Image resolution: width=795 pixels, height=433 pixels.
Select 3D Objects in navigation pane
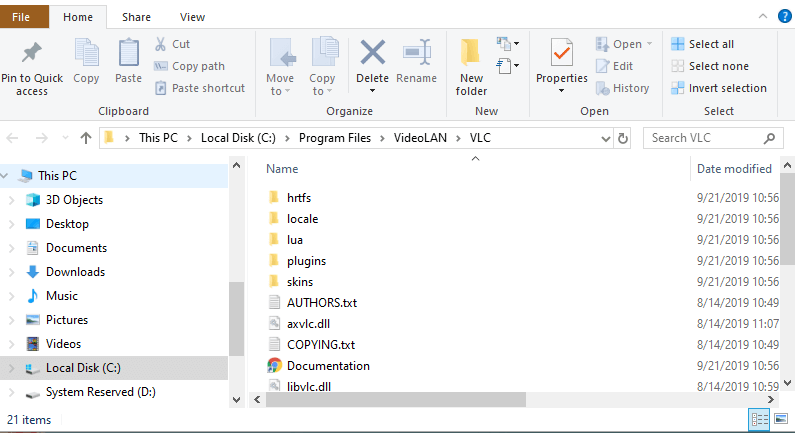click(74, 200)
